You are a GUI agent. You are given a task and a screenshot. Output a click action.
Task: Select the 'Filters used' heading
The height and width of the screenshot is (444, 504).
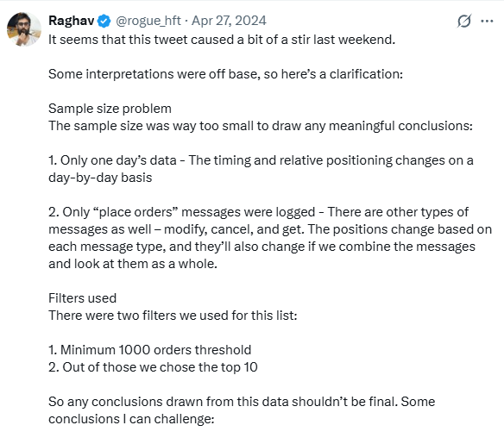tap(83, 298)
